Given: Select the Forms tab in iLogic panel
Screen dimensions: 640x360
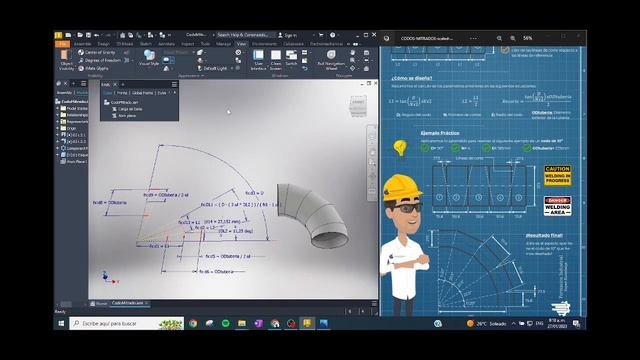Looking at the screenshot, I should [122, 93].
